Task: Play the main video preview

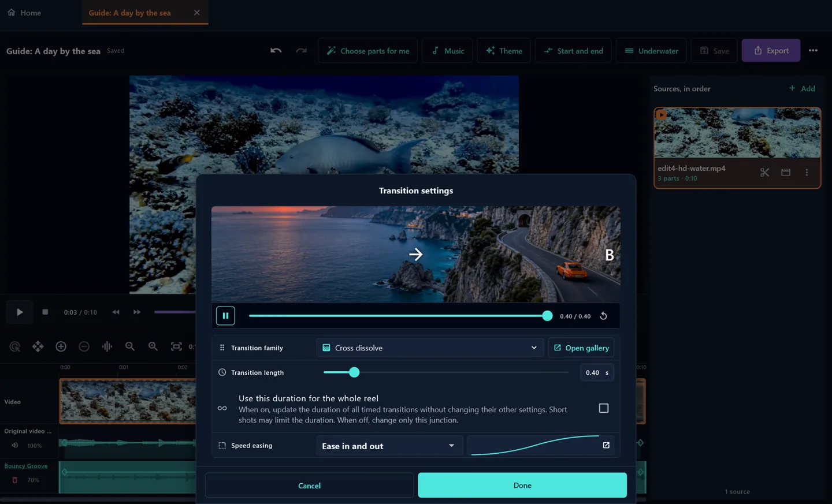Action: coord(20,312)
